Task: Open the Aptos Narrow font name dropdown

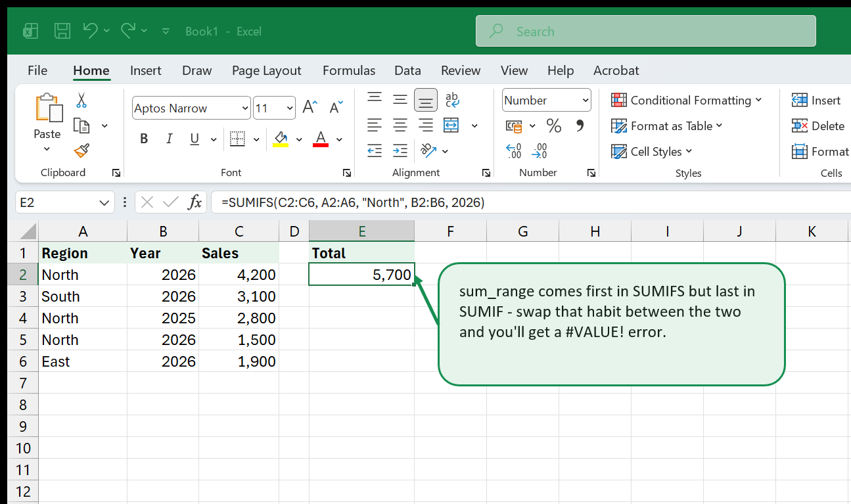Action: [245, 108]
